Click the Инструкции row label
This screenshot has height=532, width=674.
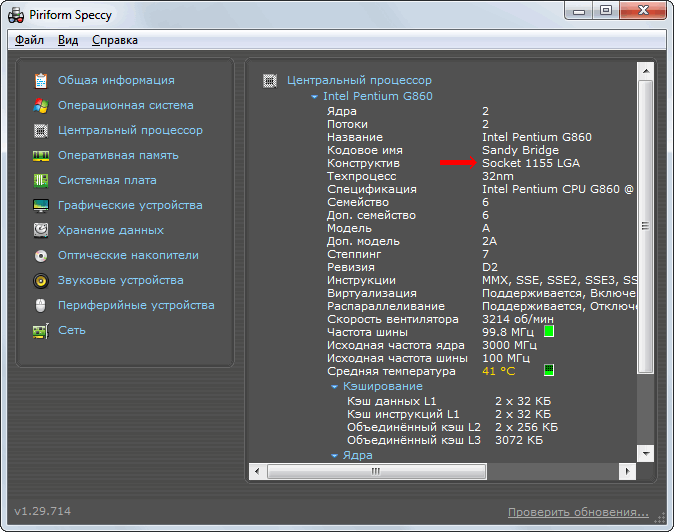pyautogui.click(x=362, y=281)
